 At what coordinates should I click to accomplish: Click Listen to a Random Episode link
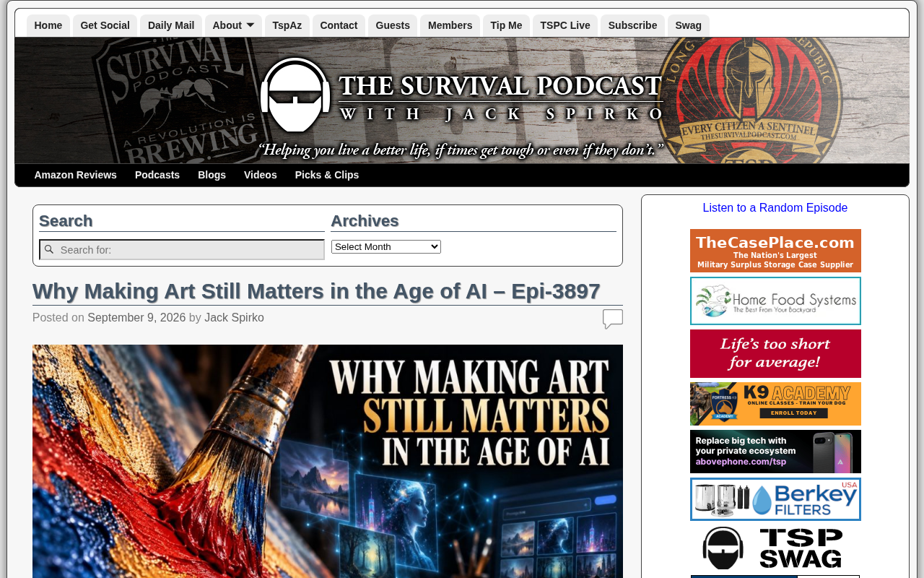[775, 208]
